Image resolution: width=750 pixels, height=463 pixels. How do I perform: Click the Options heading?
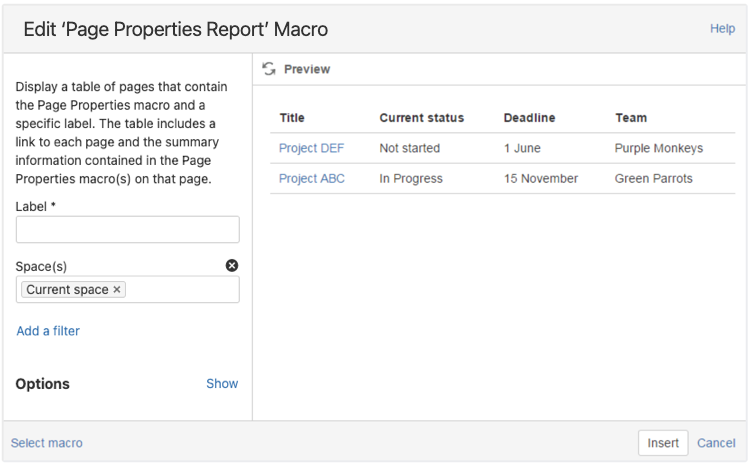43,384
